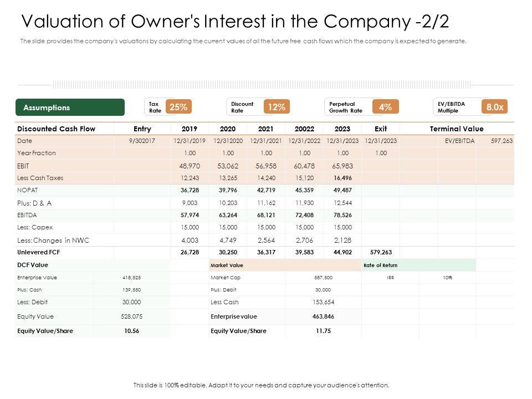Click the slide title text
This screenshot has height=399, width=532.
tap(235, 21)
